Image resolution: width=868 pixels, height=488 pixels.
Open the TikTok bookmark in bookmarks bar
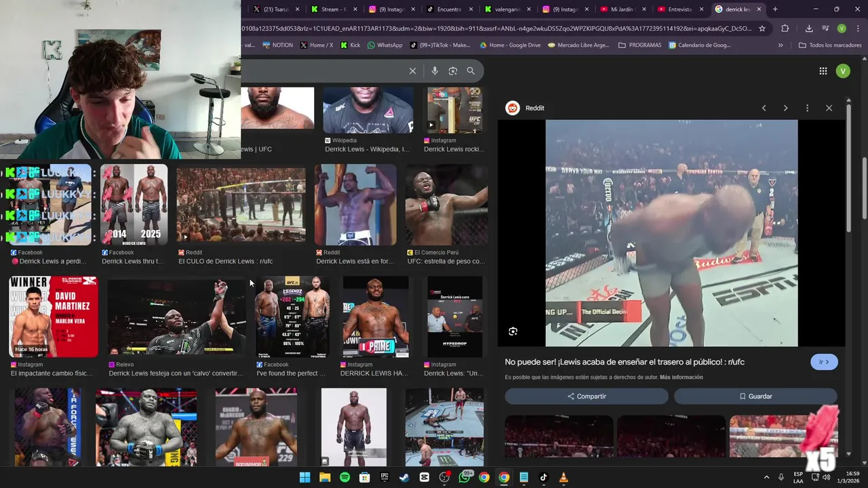(x=439, y=45)
